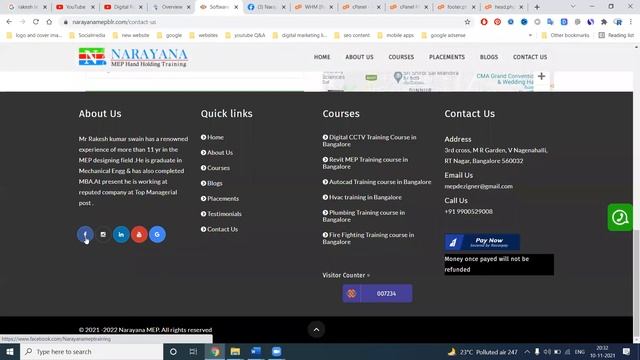Reload the page
The image size is (640, 360).
36,22
